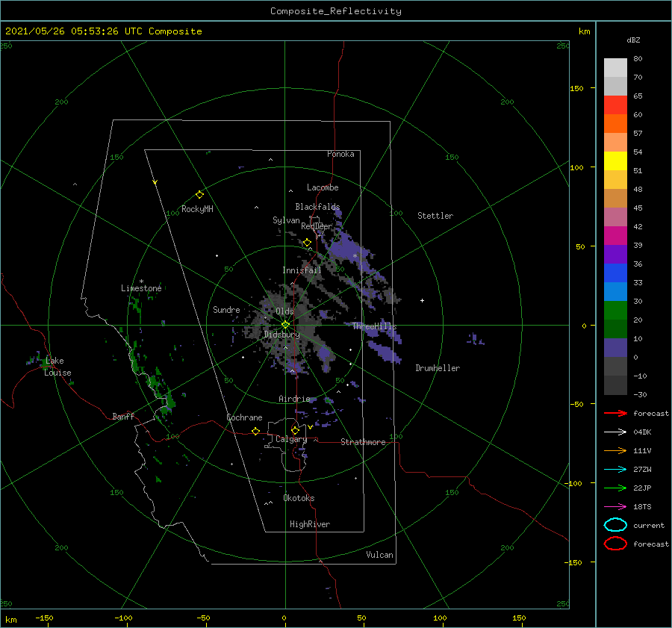Click the HighRiver label

310,524
